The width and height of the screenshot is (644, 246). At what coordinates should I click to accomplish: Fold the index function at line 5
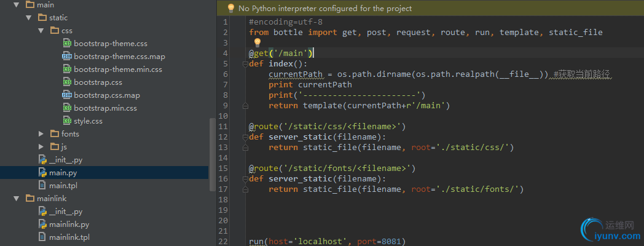(245, 64)
